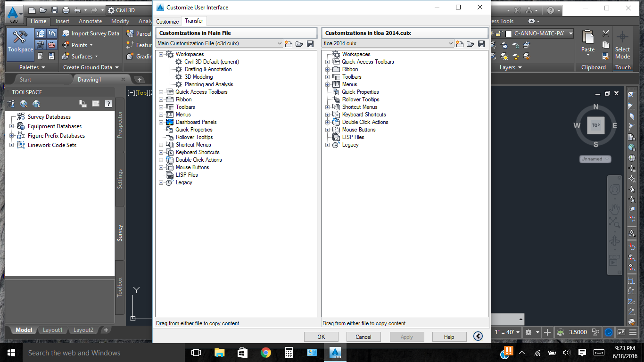Click the Toolspace button in the ribbon
This screenshot has height=362, width=644.
click(20, 45)
